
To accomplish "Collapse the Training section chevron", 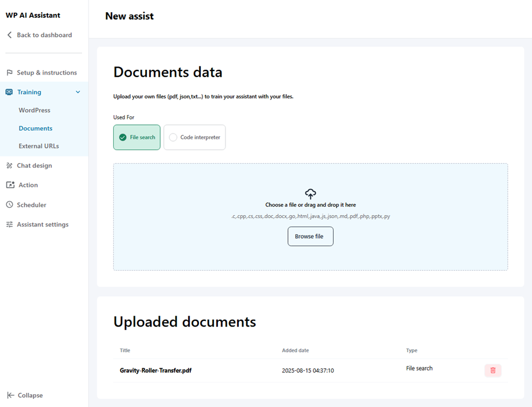I will (x=78, y=92).
